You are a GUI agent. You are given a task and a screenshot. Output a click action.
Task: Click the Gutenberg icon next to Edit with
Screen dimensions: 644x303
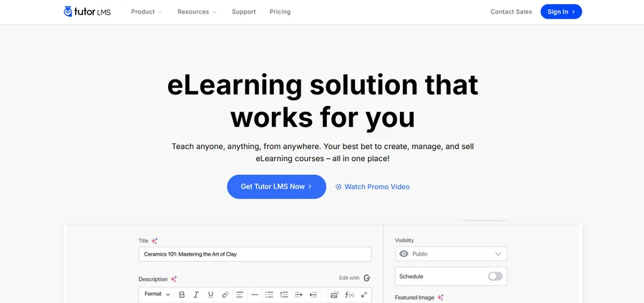367,279
